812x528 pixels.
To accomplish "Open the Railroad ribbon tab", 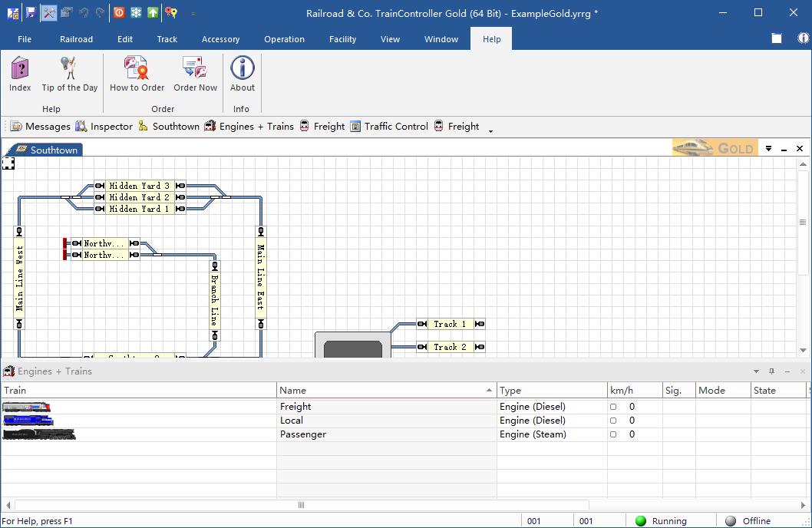I will point(76,39).
